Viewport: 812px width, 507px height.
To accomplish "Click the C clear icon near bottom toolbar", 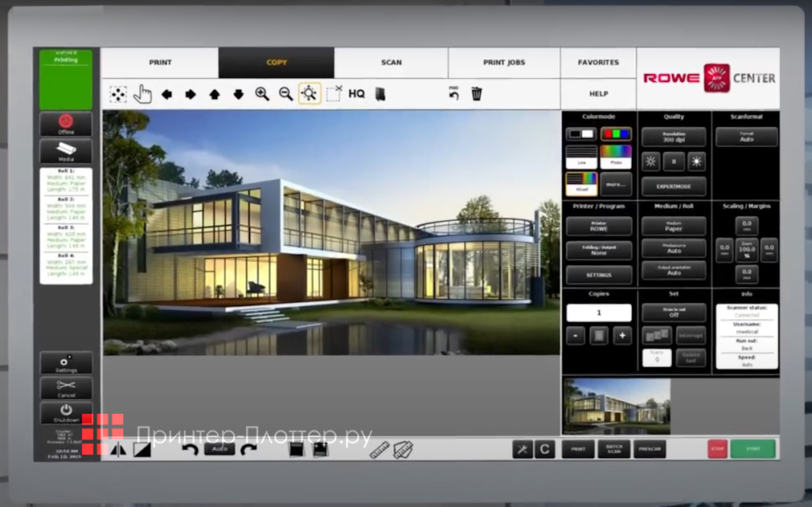I will (545, 448).
